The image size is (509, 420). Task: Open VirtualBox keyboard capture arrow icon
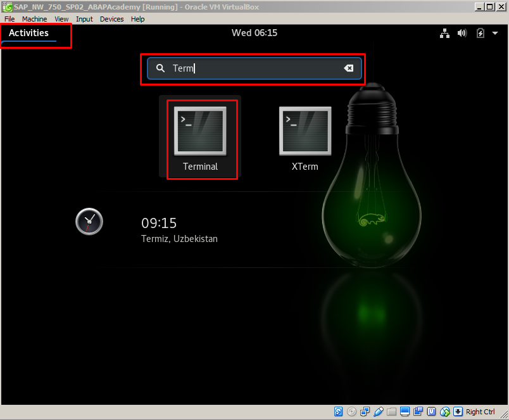point(458,412)
